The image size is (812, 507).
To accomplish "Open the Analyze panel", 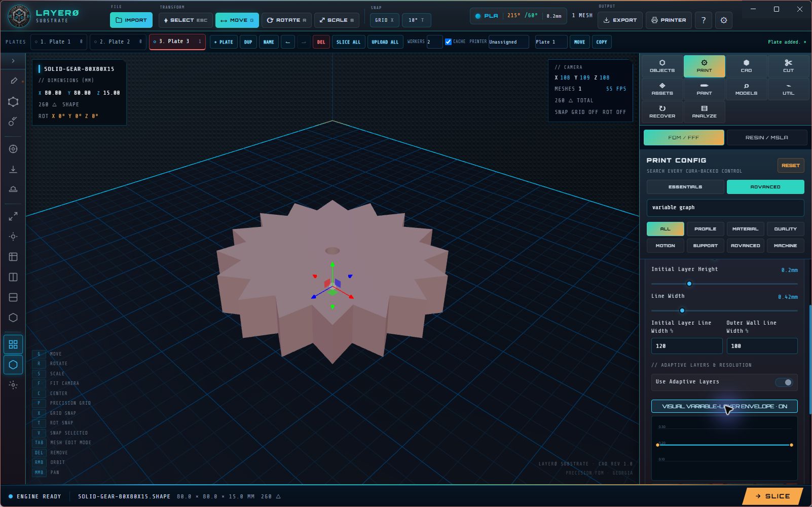I will click(704, 112).
